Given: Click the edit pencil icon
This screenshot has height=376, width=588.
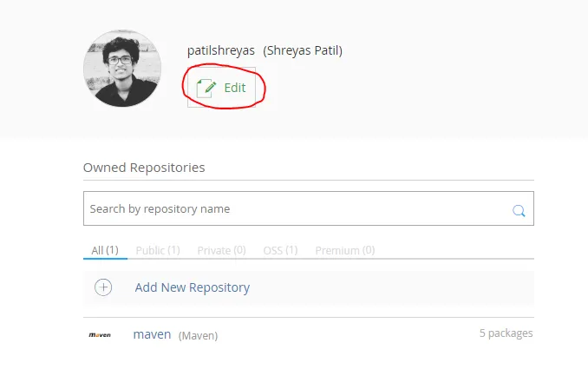Looking at the screenshot, I should 206,88.
